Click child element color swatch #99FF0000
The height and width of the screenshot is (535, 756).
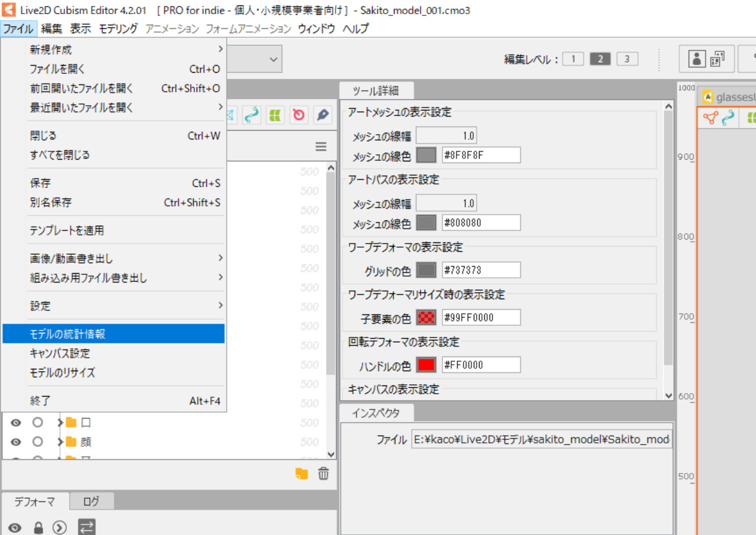(426, 317)
